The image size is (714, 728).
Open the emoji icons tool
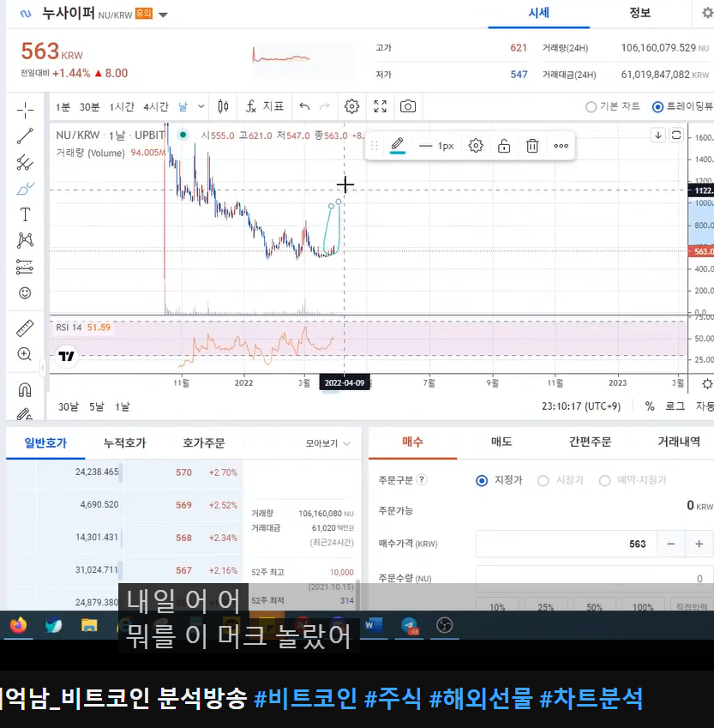25,293
